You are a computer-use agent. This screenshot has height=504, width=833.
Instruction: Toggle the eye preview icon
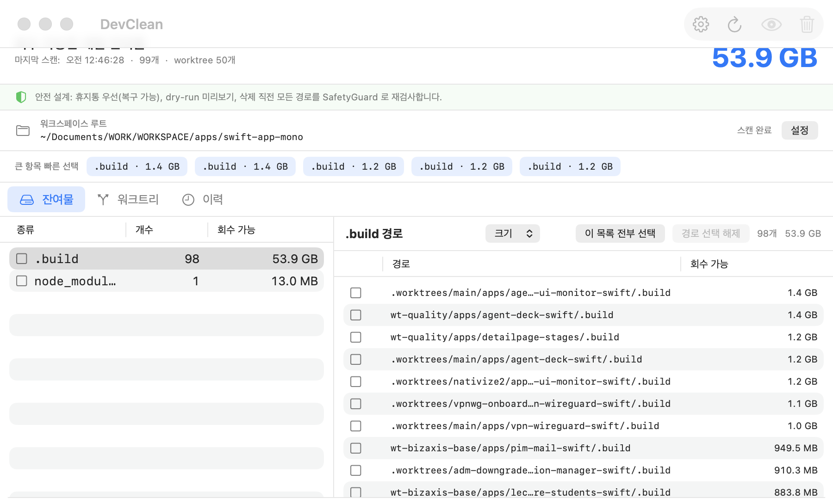tap(771, 24)
